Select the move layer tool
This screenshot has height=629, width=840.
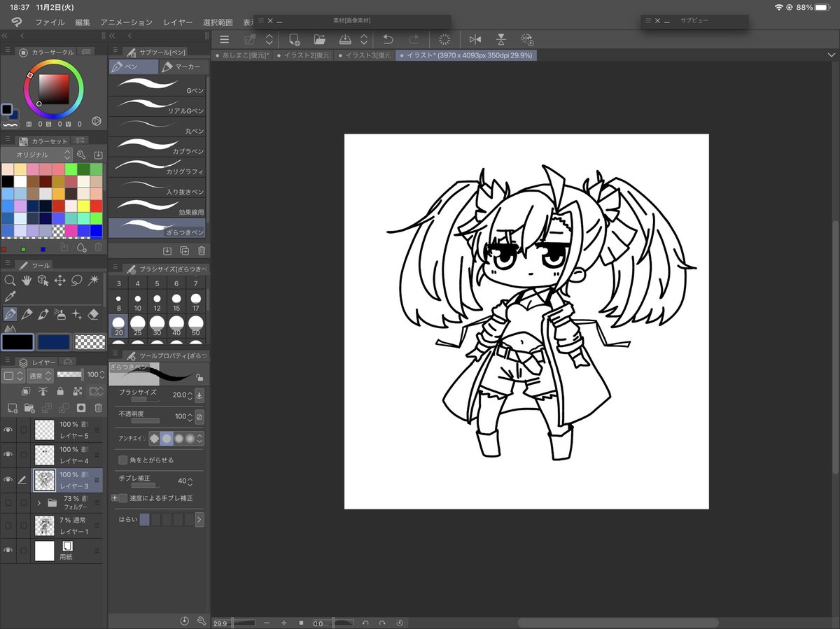point(60,281)
